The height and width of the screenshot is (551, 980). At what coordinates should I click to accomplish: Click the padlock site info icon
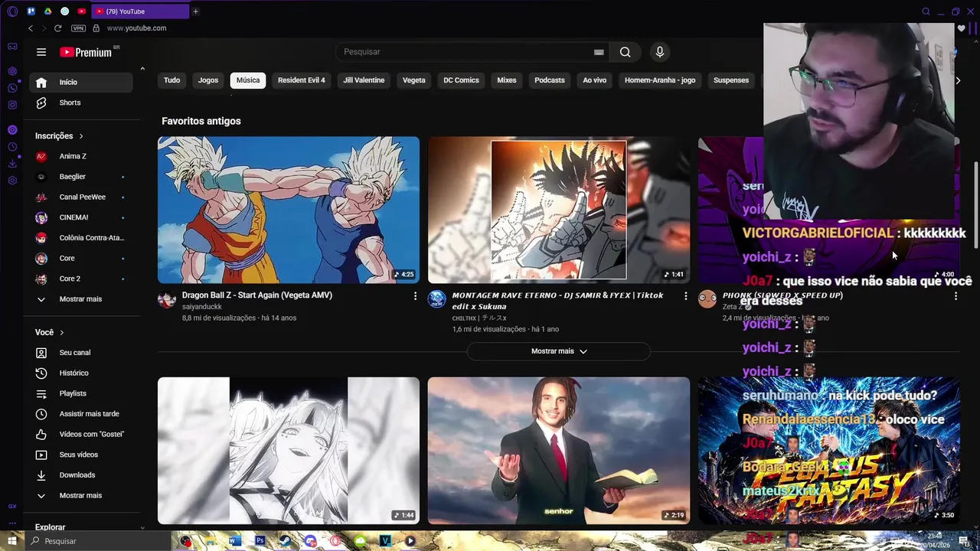[96, 28]
